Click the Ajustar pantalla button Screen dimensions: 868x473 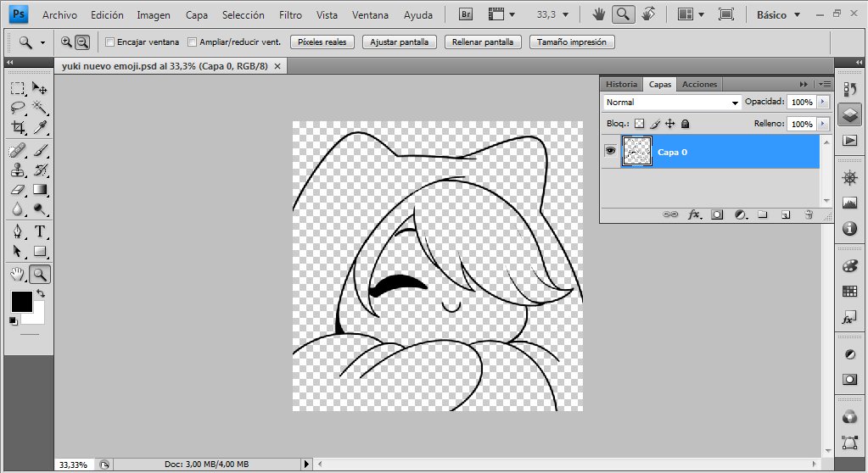click(x=399, y=42)
